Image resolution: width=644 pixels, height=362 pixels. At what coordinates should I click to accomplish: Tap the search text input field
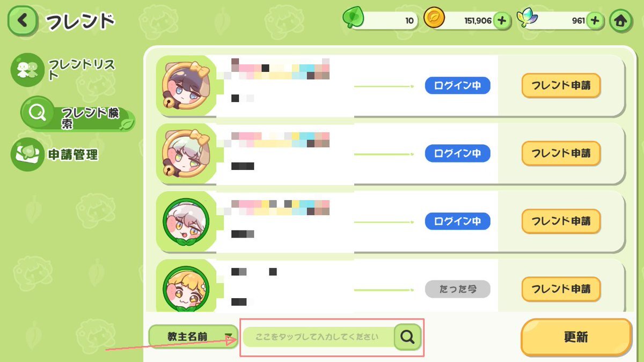(x=319, y=337)
